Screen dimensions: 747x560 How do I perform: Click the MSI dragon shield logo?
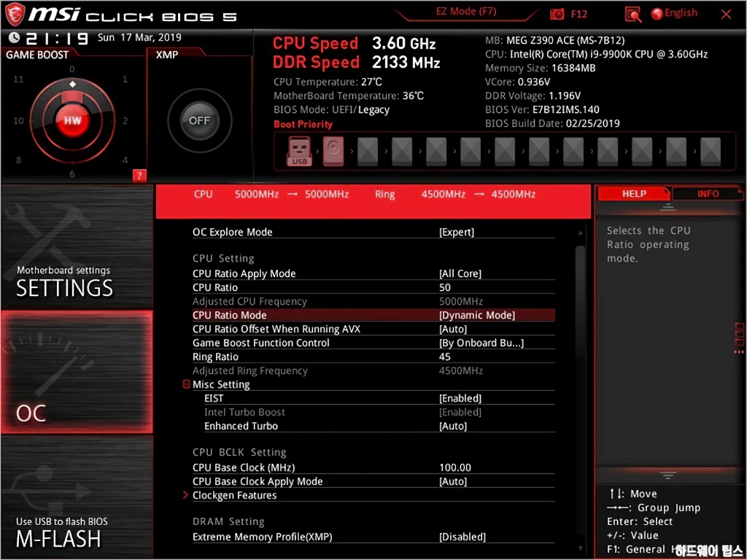click(14, 15)
